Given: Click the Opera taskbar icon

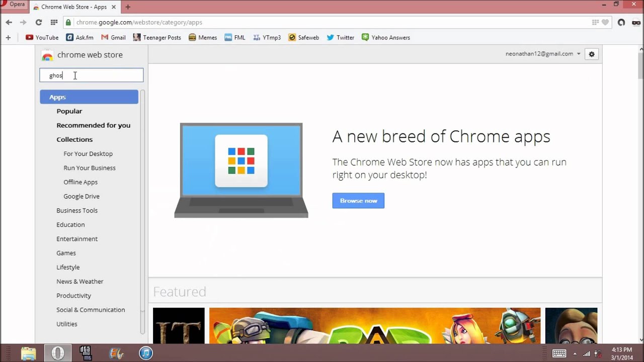Looking at the screenshot, I should tap(58, 353).
